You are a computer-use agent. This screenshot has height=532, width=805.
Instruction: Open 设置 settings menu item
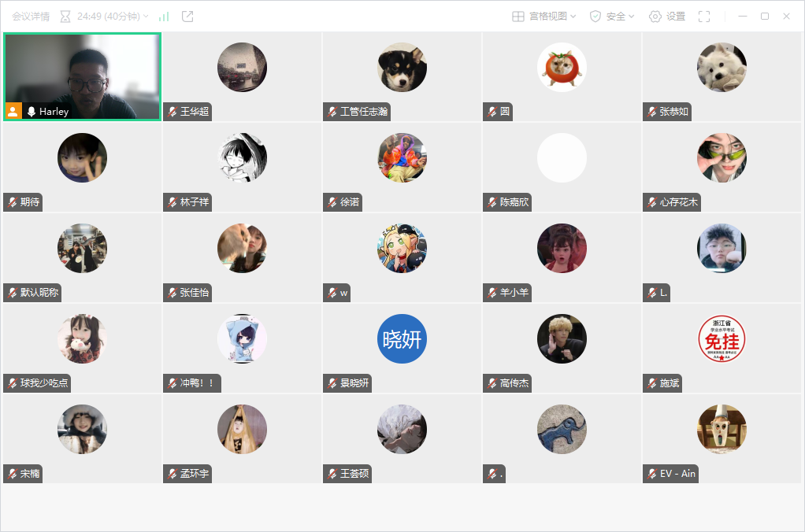pos(676,17)
